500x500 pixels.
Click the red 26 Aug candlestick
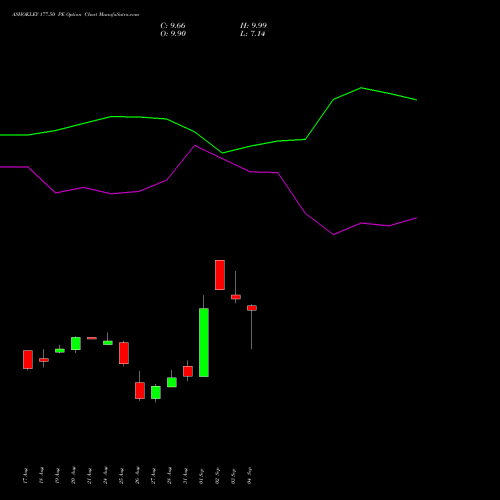[140, 390]
